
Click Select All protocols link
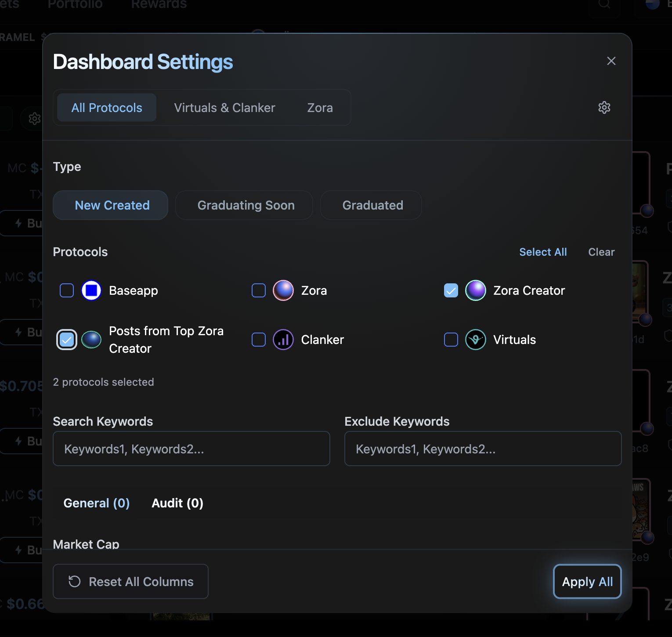543,252
